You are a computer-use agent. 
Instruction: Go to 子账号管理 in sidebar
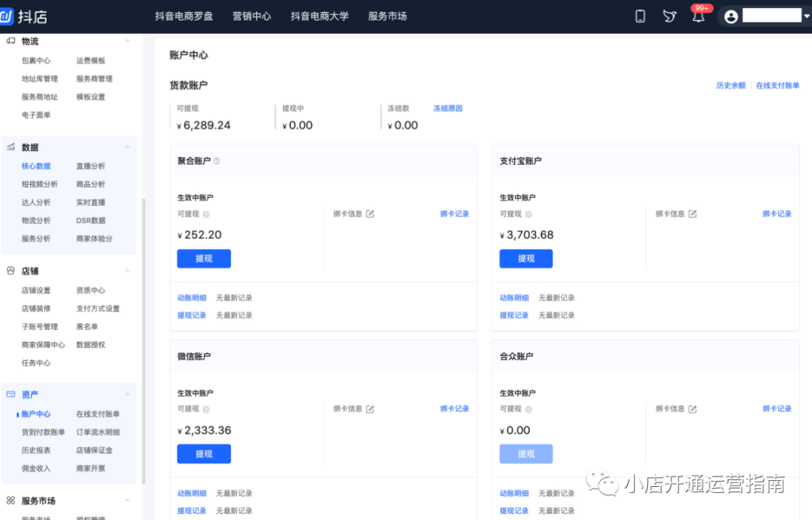click(x=40, y=326)
